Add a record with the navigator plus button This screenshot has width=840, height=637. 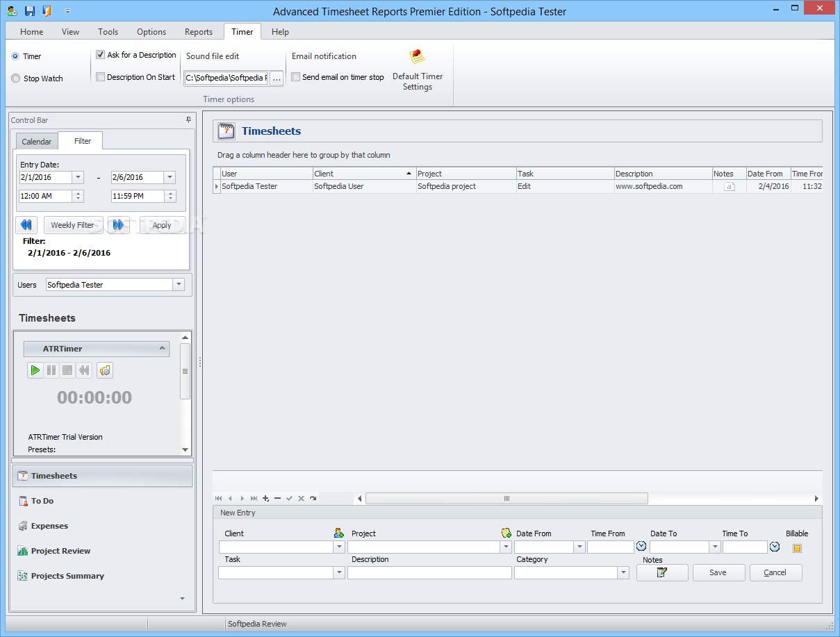[265, 499]
